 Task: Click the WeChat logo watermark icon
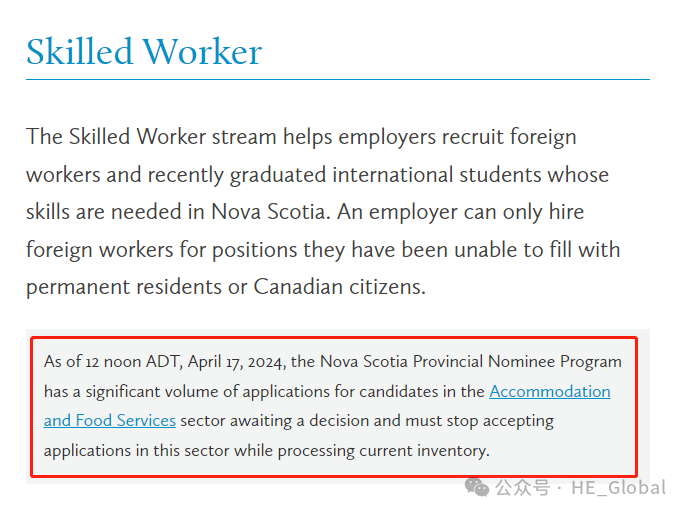click(x=476, y=487)
